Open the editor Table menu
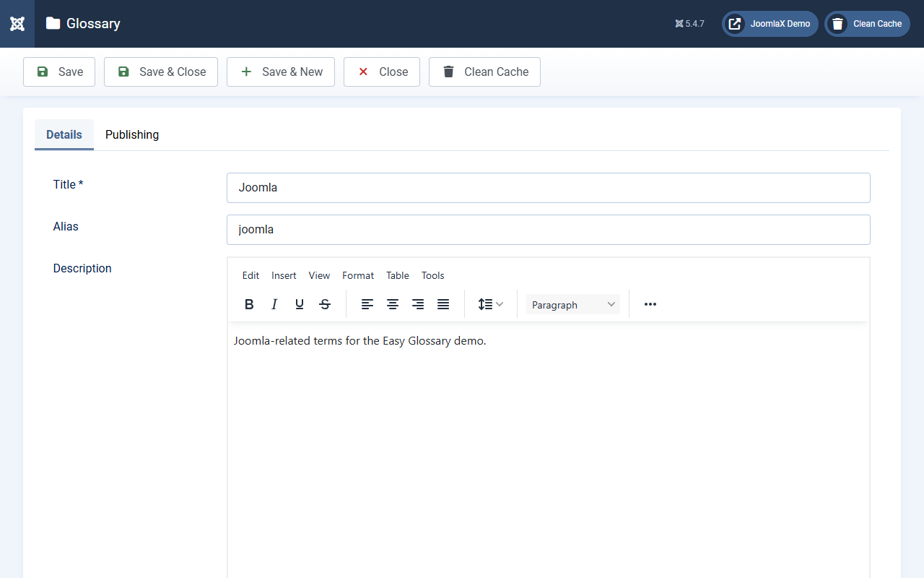The width and height of the screenshot is (924, 578). 398,275
